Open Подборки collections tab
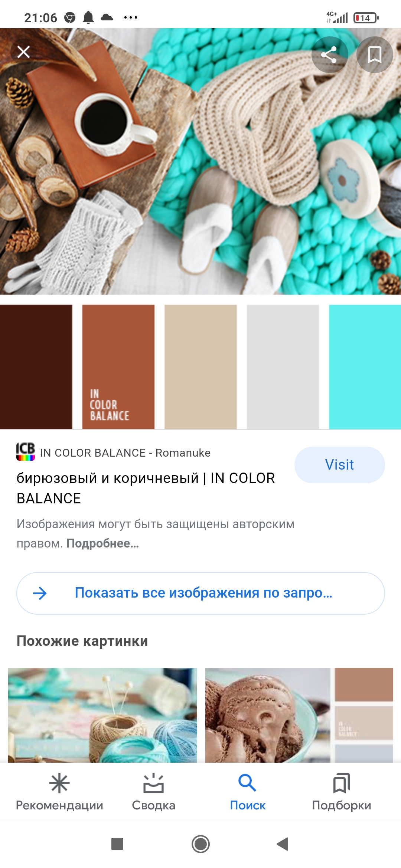The height and width of the screenshot is (868, 401). 342,792
